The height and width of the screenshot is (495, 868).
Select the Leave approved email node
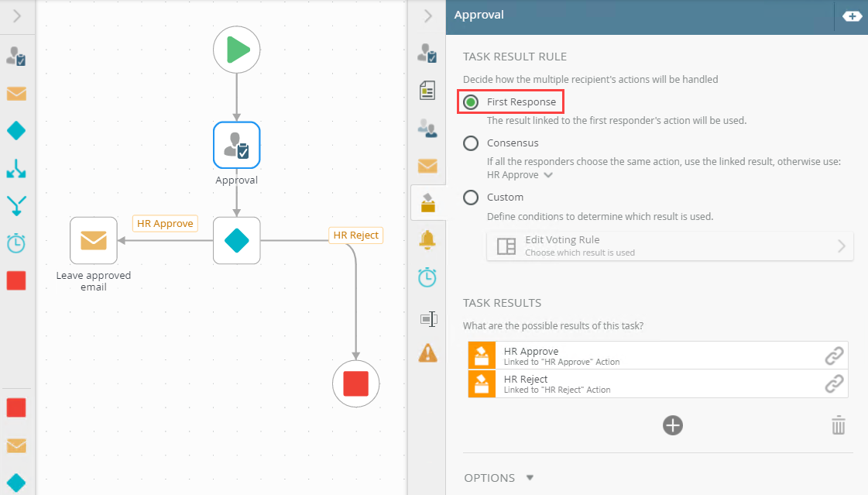tap(94, 240)
